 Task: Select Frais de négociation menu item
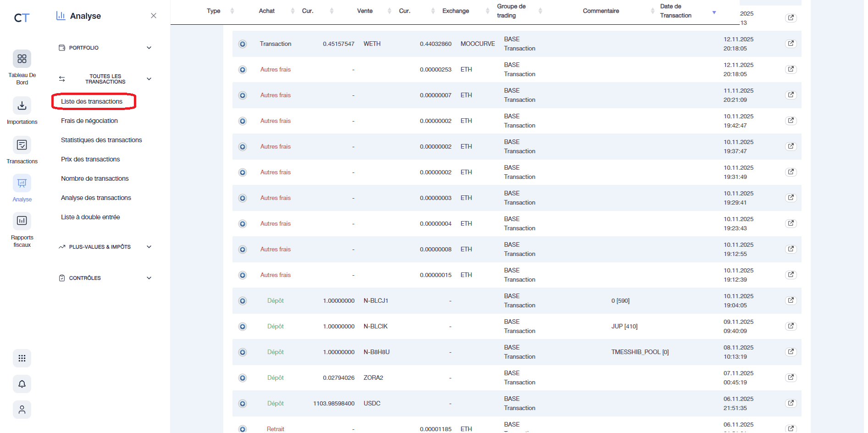pos(89,121)
